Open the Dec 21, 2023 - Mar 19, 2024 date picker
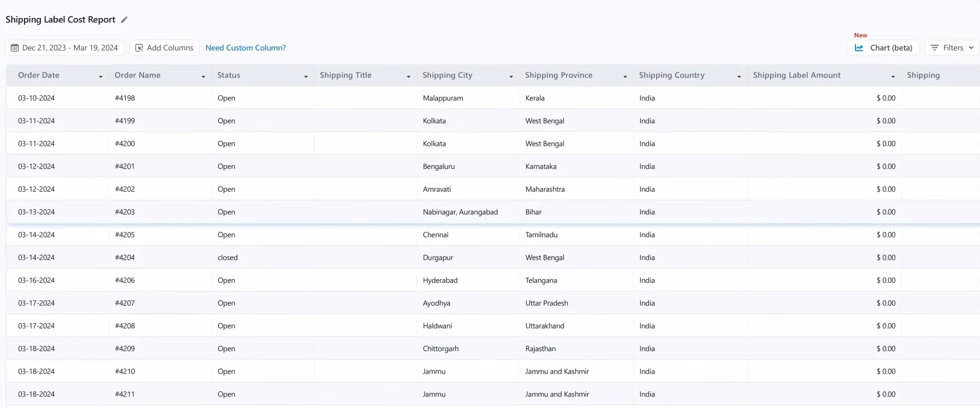This screenshot has width=980, height=408. [x=64, y=48]
